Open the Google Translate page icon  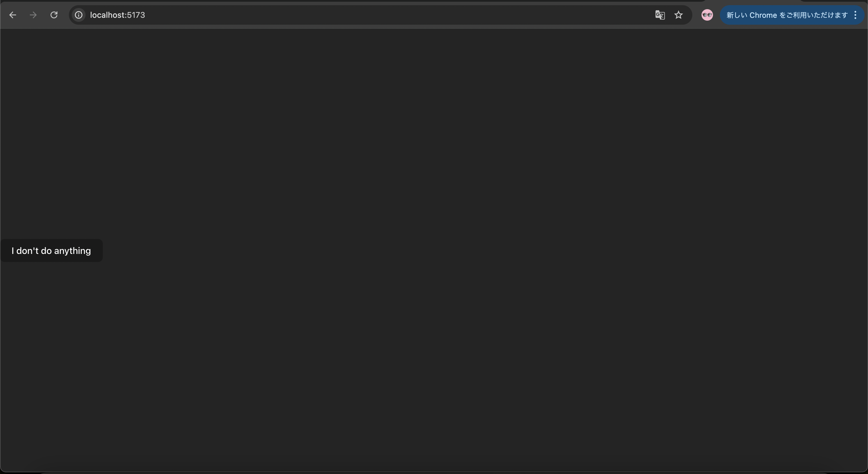pyautogui.click(x=660, y=15)
